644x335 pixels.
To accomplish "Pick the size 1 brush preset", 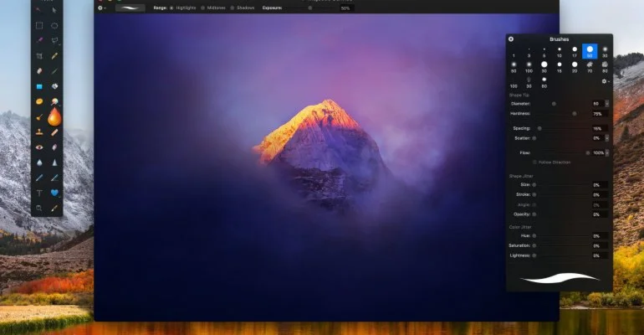I will coord(514,52).
